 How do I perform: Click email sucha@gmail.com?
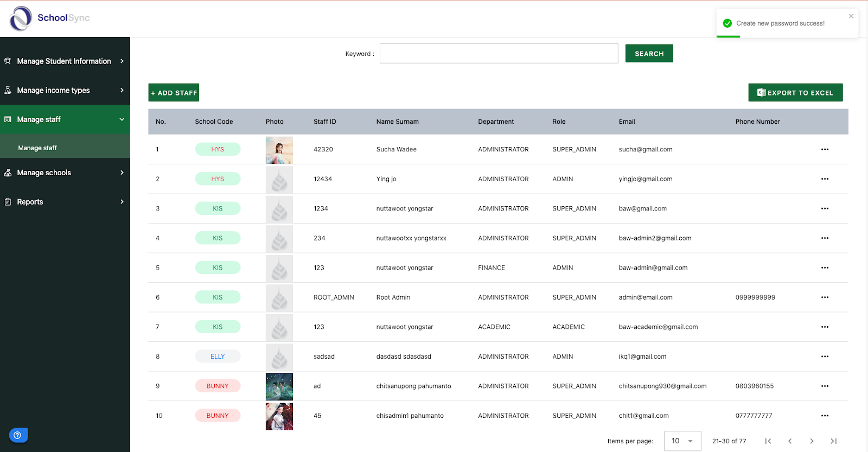[x=646, y=149]
